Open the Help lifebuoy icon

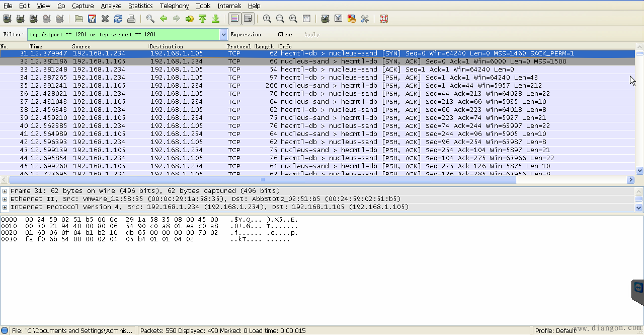pyautogui.click(x=384, y=19)
